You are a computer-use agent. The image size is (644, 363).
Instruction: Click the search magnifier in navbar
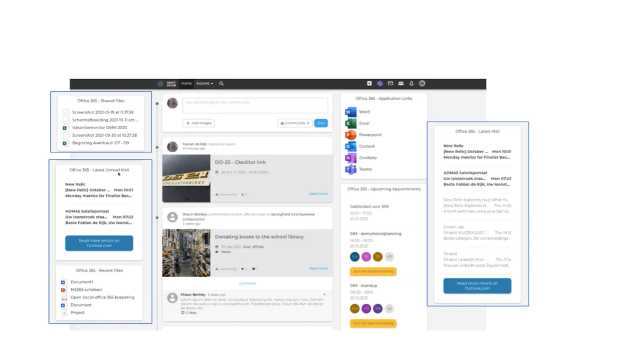221,84
